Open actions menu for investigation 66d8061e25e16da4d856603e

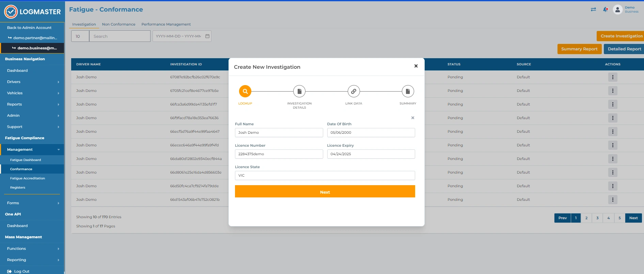[613, 173]
